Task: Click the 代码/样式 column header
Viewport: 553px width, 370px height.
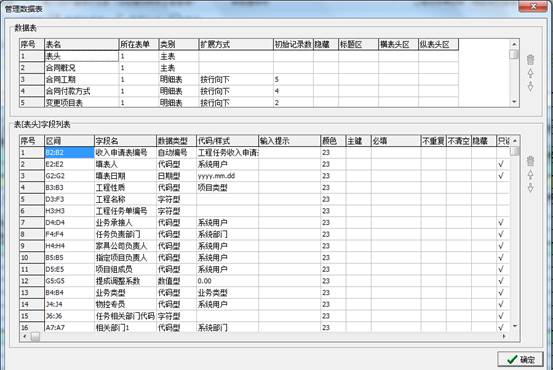Action: (x=227, y=141)
